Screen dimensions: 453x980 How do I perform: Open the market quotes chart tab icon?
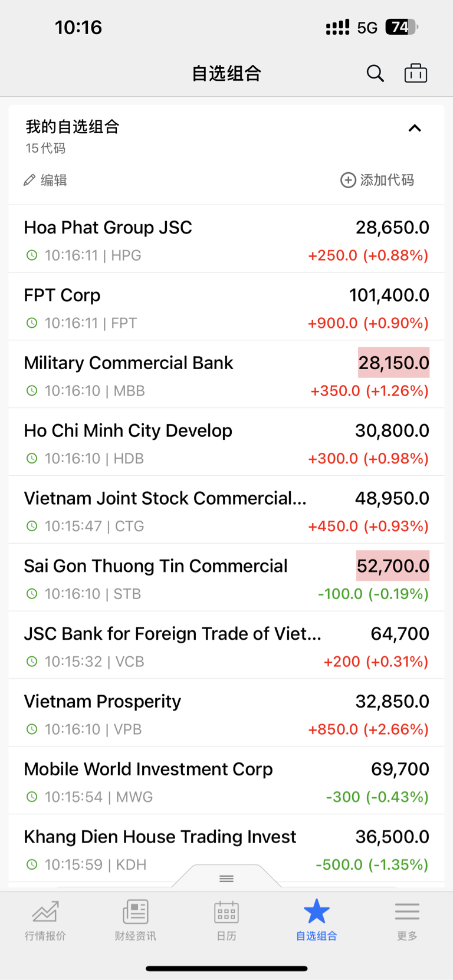[45, 911]
